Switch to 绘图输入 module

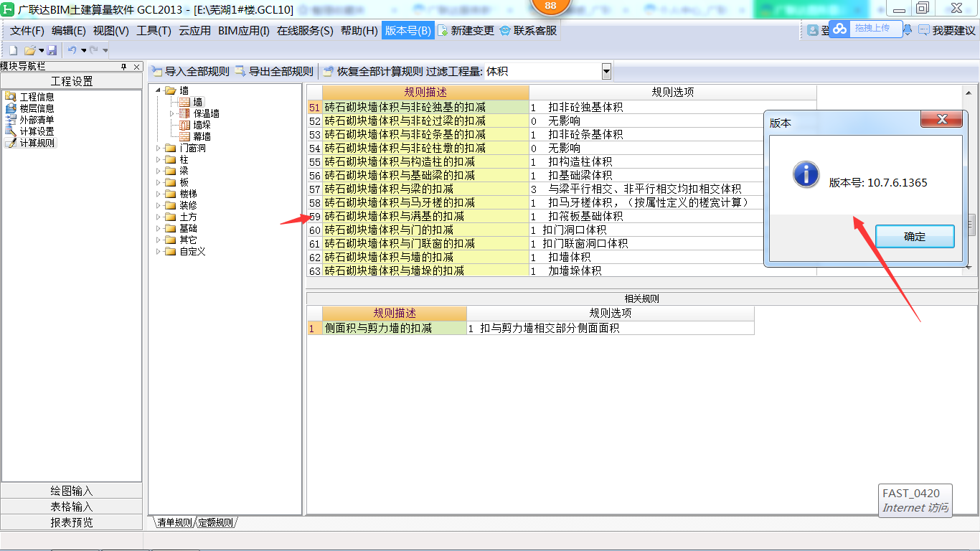tap(72, 491)
